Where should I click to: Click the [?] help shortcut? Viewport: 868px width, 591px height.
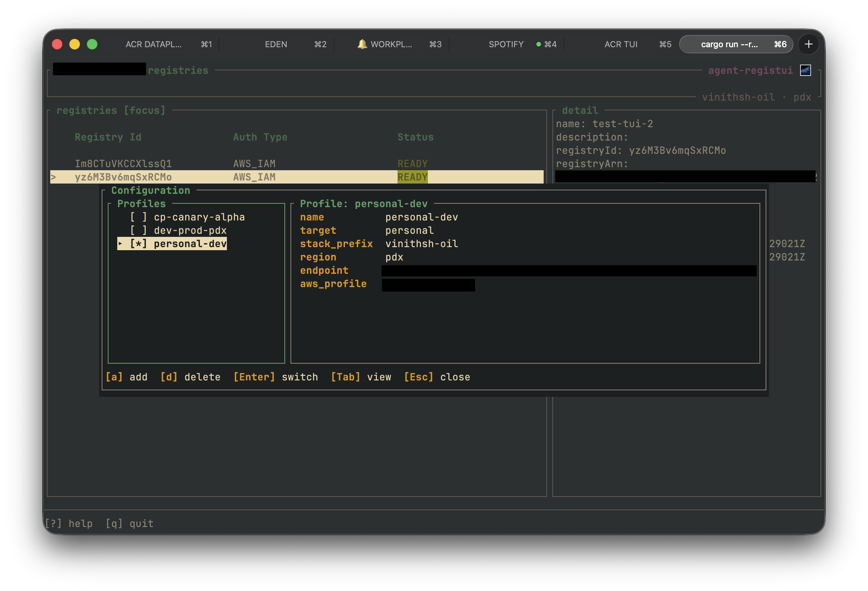coord(69,524)
